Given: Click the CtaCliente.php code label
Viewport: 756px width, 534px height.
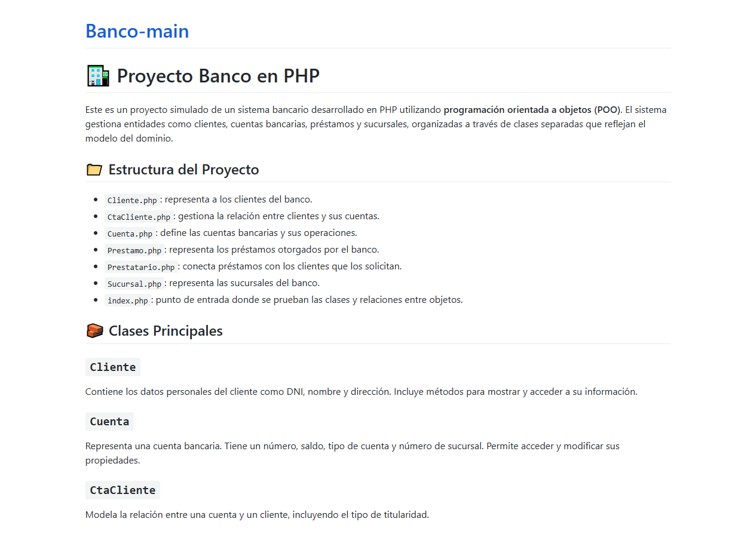Looking at the screenshot, I should pyautogui.click(x=139, y=217).
